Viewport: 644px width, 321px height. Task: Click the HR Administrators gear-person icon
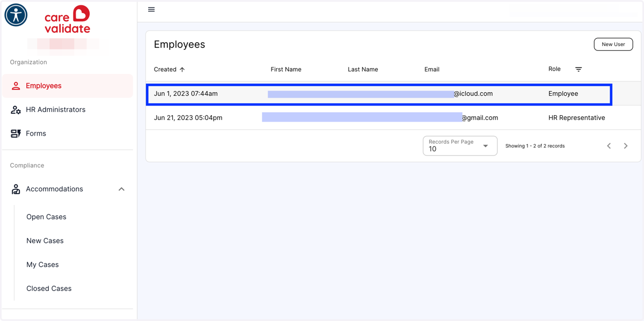click(16, 110)
